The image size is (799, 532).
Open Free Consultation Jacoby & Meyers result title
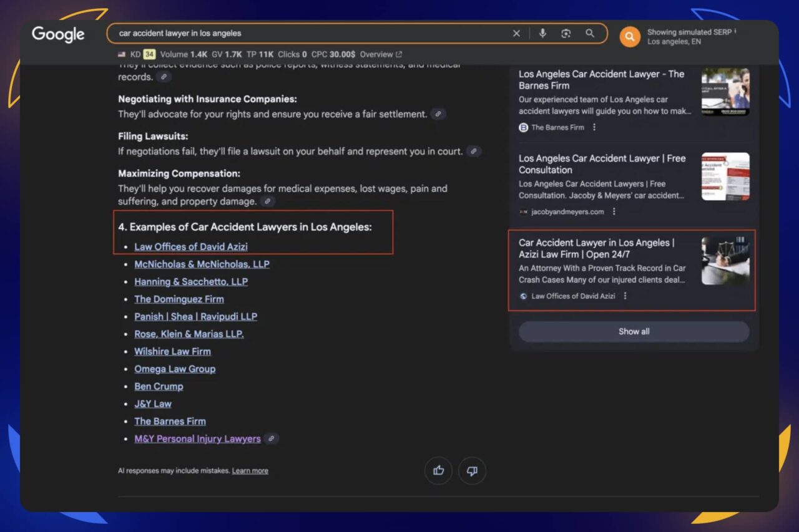(602, 164)
